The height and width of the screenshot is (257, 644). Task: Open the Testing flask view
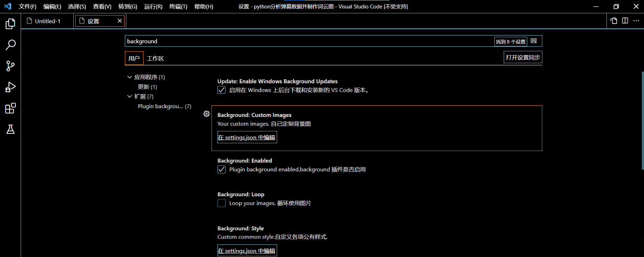coord(11,129)
